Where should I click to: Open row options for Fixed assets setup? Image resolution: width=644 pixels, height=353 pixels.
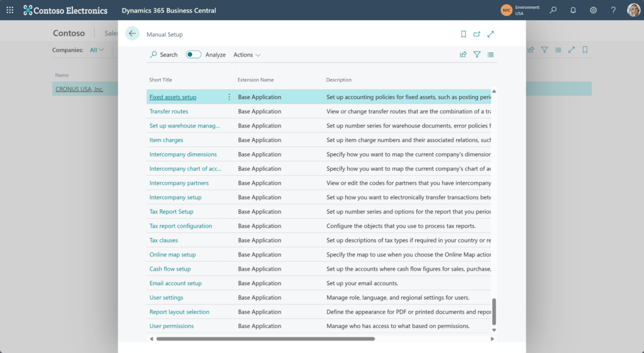(229, 97)
